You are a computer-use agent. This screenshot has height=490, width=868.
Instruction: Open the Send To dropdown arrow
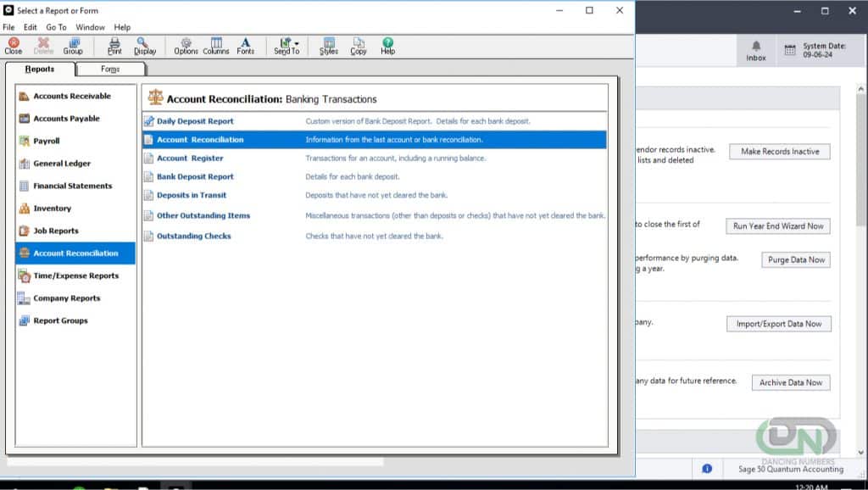[297, 43]
